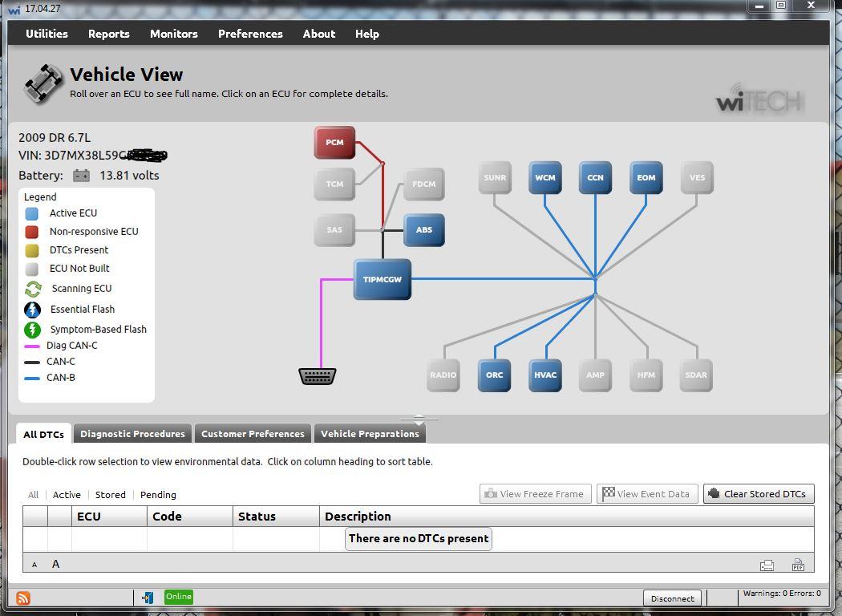
Task: Click the SDAR ECU node
Action: (696, 375)
